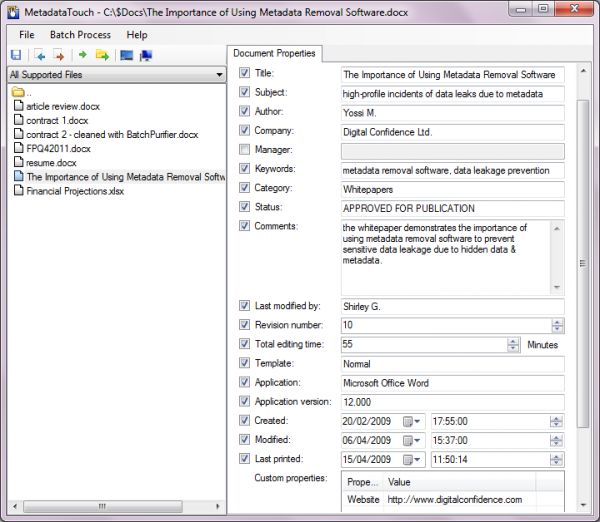
Task: Click the blue left-arrow document icon
Action: coord(40,55)
